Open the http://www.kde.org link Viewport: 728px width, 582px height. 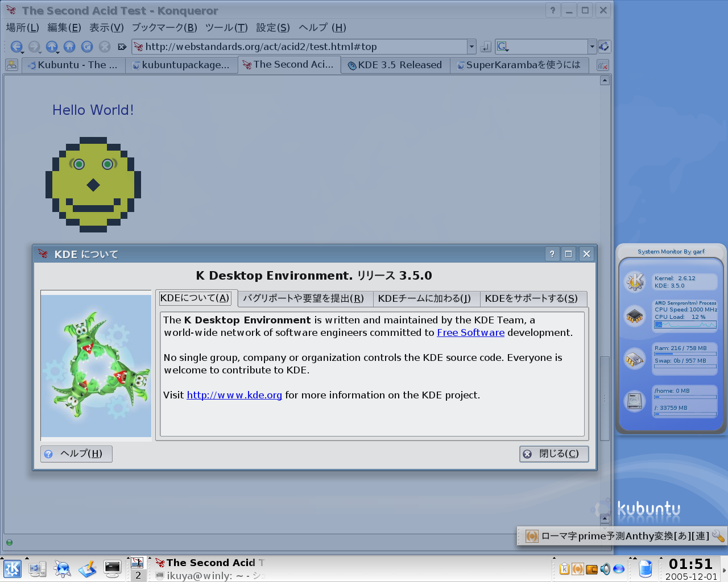click(x=234, y=396)
